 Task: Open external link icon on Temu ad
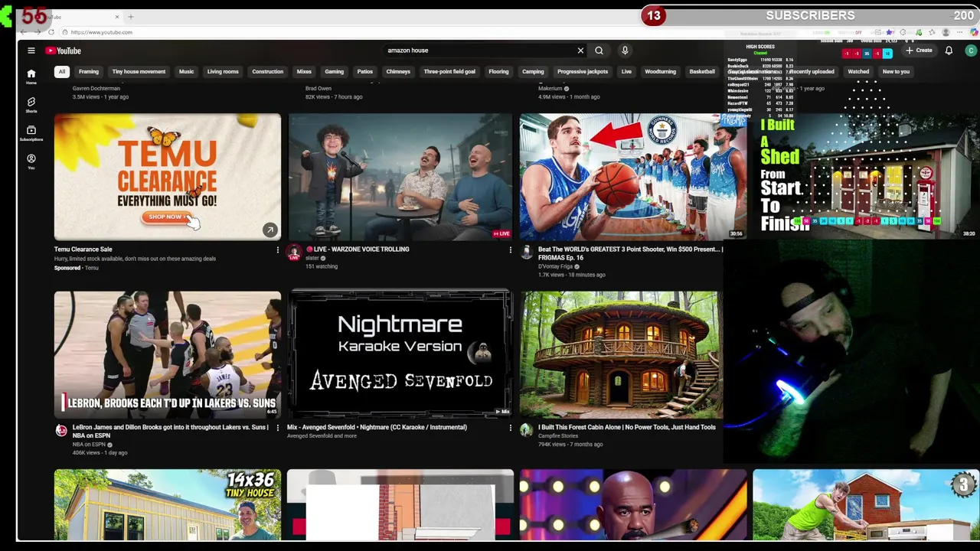pyautogui.click(x=270, y=230)
